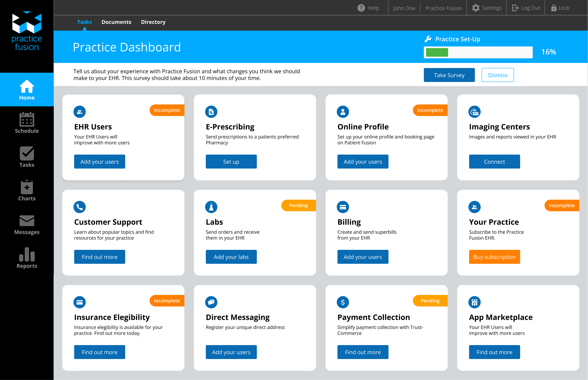Click the Labs flask icon
The width and height of the screenshot is (588, 380).
(x=211, y=207)
